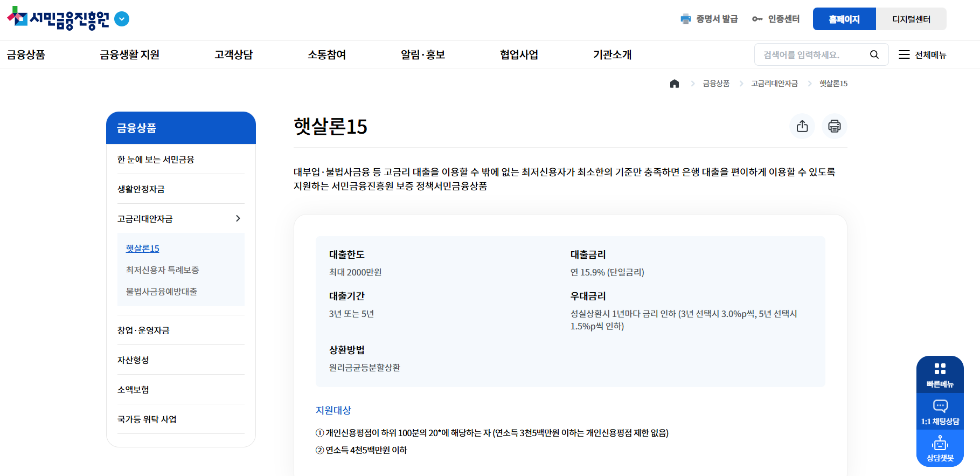Screen dimensions: 980x476
Task: Click the 3년 또는 5년 value
Action: click(x=351, y=314)
